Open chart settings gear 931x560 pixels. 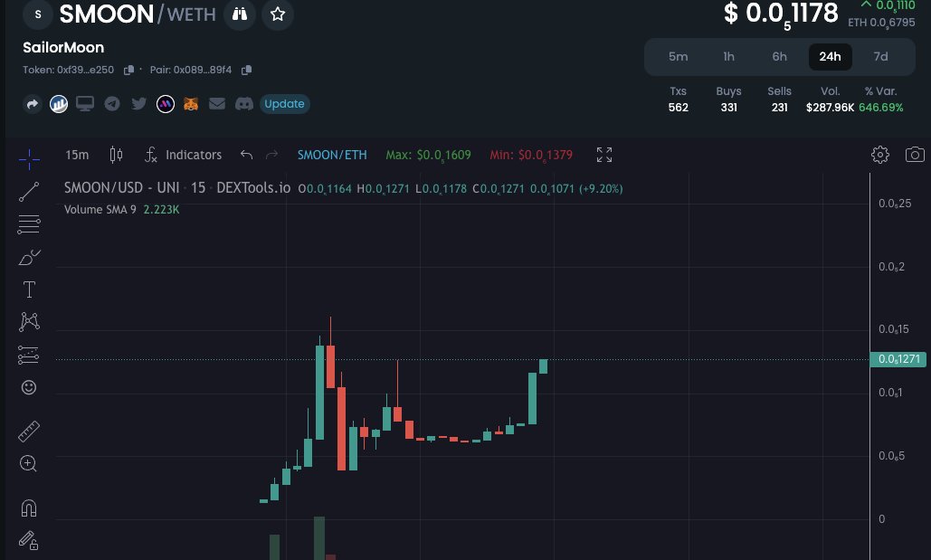coord(880,155)
